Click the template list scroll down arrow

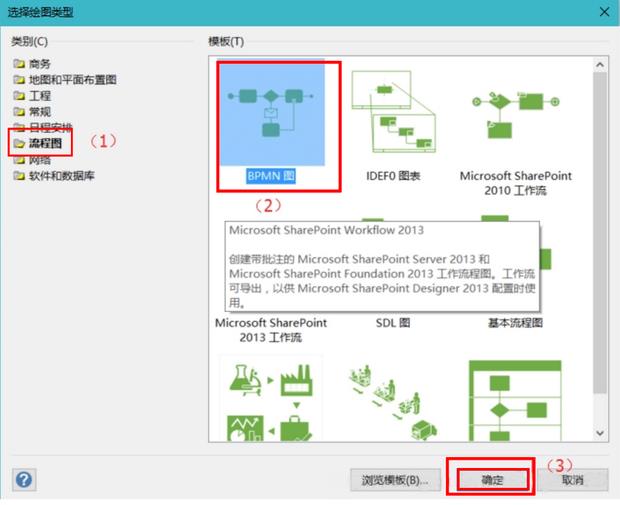pyautogui.click(x=600, y=433)
